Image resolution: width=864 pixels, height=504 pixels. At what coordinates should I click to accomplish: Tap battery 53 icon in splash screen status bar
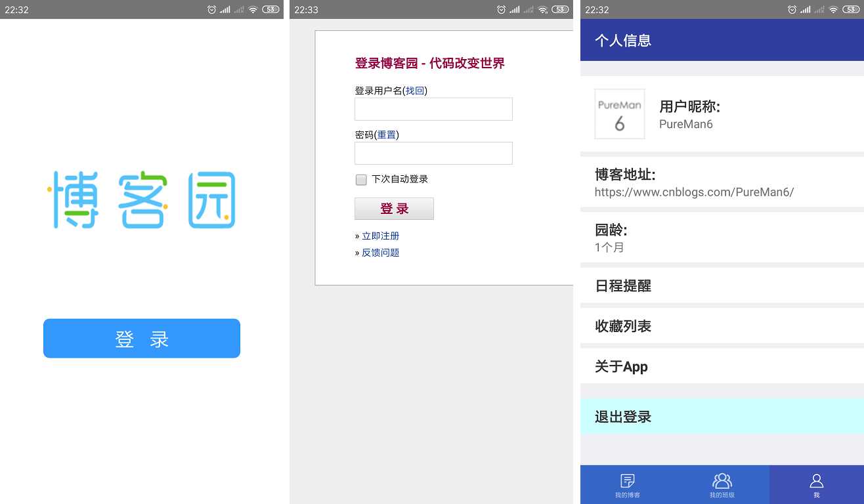point(270,10)
